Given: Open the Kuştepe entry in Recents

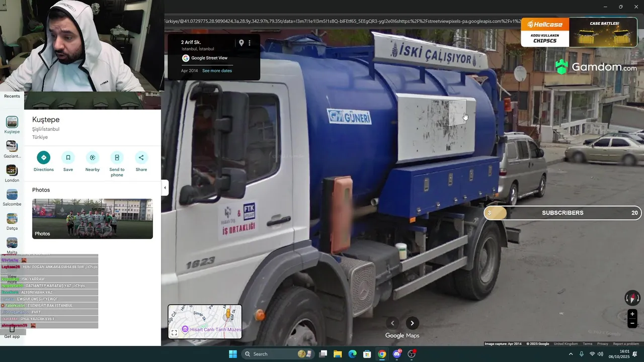Looking at the screenshot, I should 12,125.
